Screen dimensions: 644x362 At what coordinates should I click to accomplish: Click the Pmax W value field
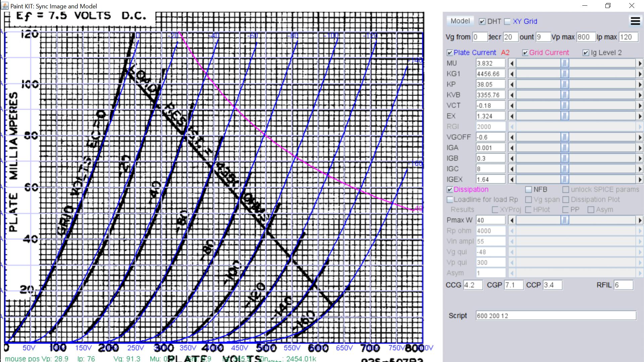491,220
